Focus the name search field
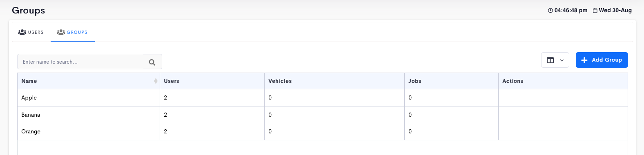The width and height of the screenshot is (644, 155). [89, 62]
